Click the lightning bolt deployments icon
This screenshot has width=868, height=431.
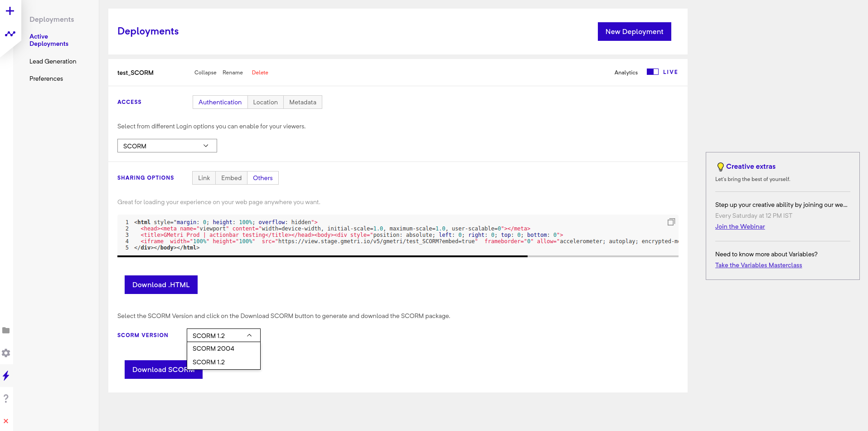(x=6, y=376)
